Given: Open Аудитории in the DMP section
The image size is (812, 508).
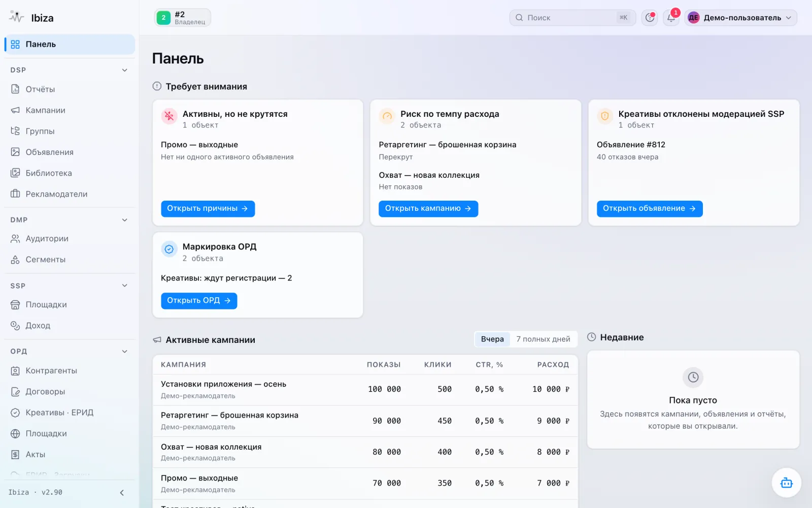Looking at the screenshot, I should [70, 239].
